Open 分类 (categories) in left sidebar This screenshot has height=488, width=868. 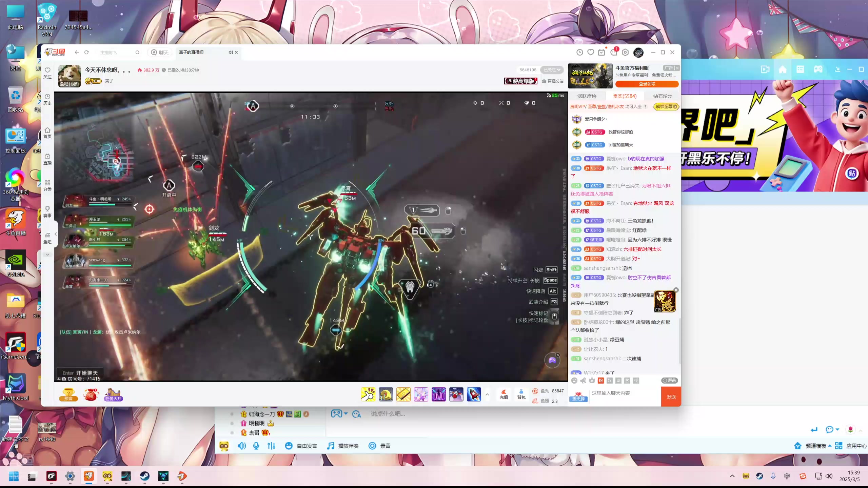click(x=47, y=185)
